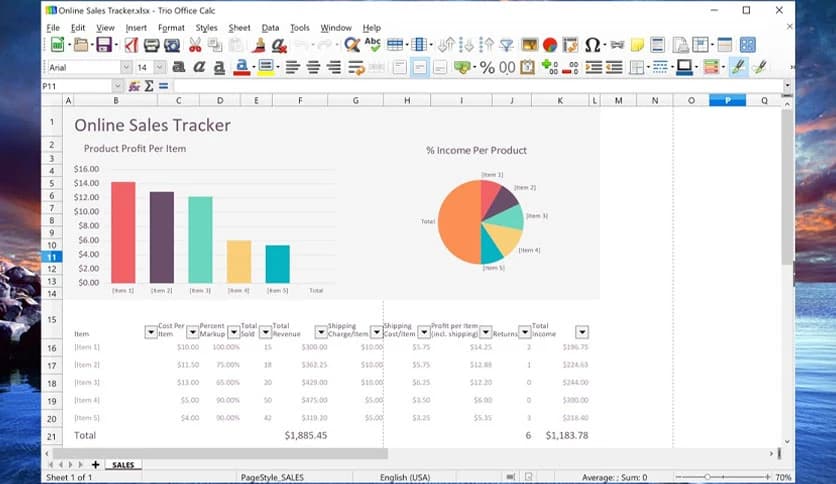Open the Item column filter dropdown

[x=150, y=332]
